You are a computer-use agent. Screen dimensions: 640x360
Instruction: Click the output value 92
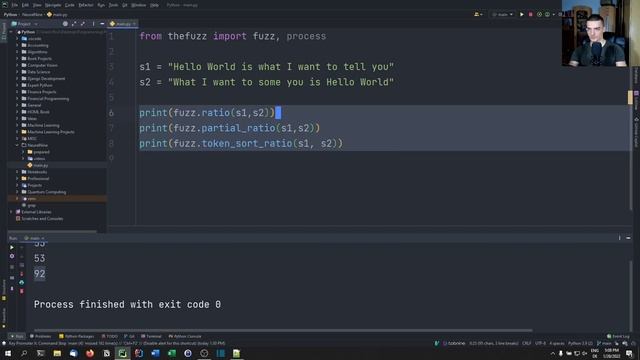[x=40, y=273]
